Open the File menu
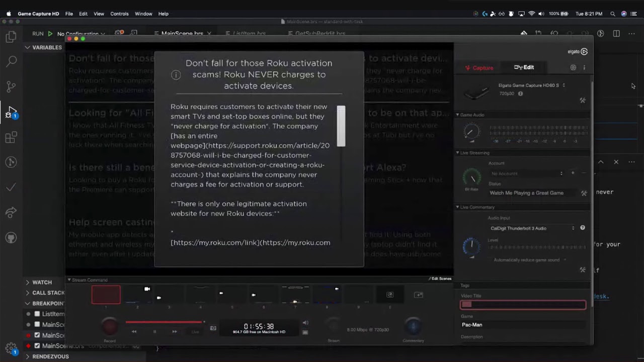 (69, 14)
